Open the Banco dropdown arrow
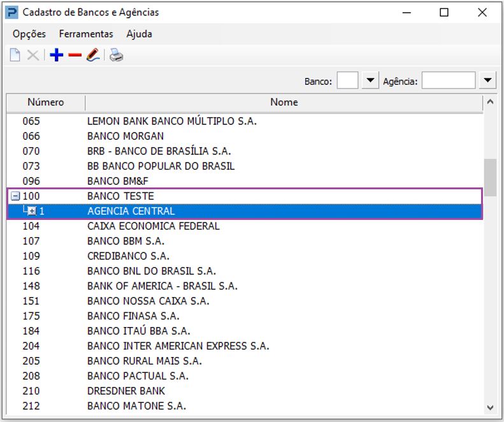Screen dimensions: 504x422 [370, 80]
